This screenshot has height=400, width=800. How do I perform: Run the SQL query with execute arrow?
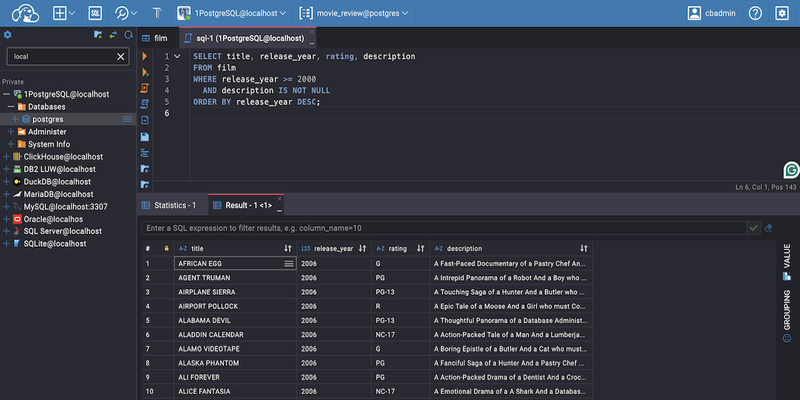145,56
